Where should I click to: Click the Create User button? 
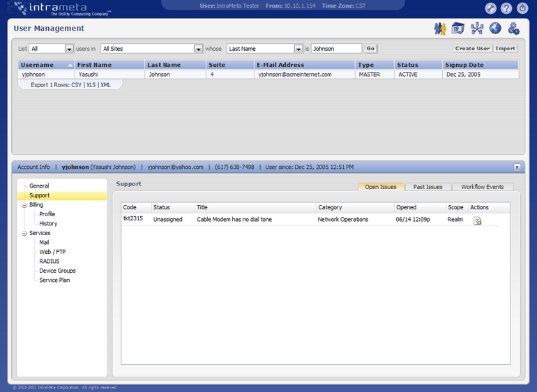pos(472,49)
